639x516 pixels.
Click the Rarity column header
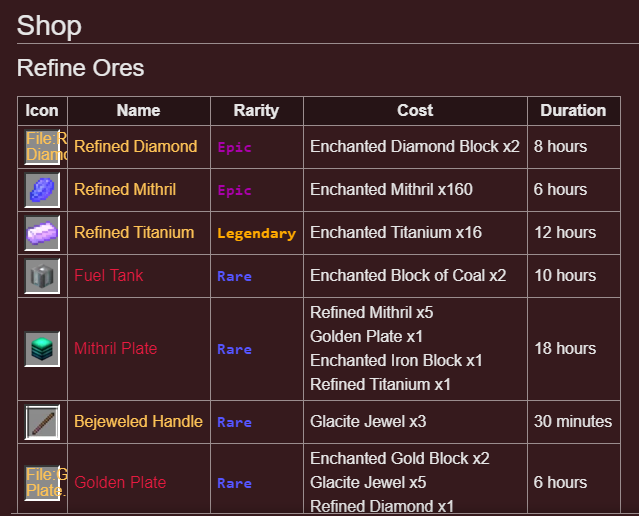[256, 110]
